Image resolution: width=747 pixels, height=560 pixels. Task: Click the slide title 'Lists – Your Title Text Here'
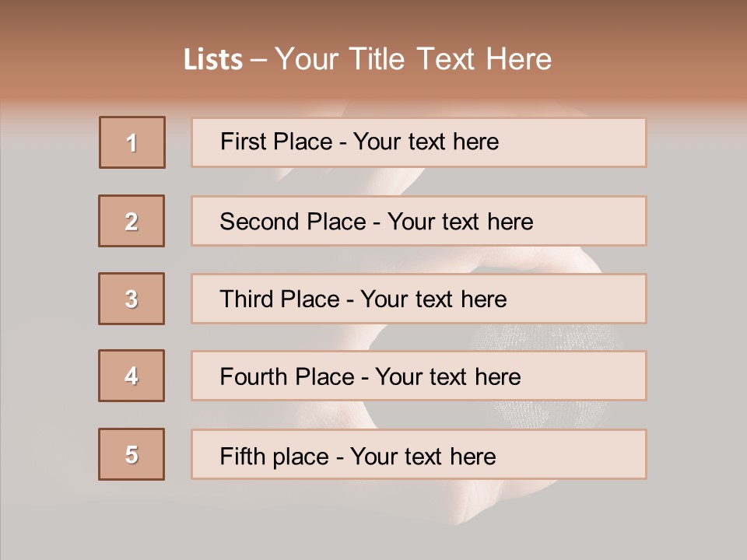[368, 59]
